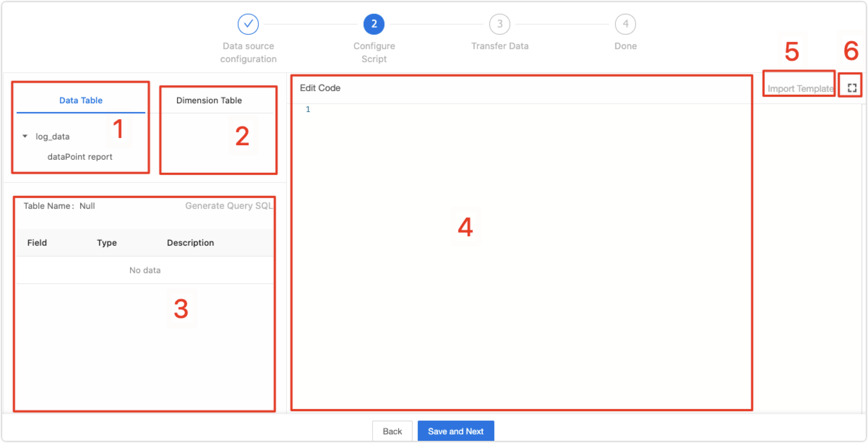The width and height of the screenshot is (868, 443).
Task: Click the Type column header
Action: tap(107, 242)
